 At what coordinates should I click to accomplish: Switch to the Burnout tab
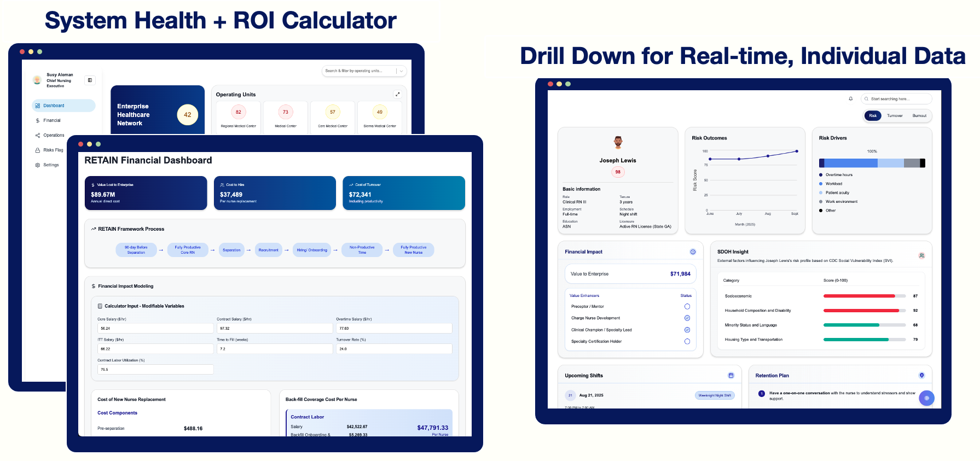pyautogui.click(x=919, y=116)
